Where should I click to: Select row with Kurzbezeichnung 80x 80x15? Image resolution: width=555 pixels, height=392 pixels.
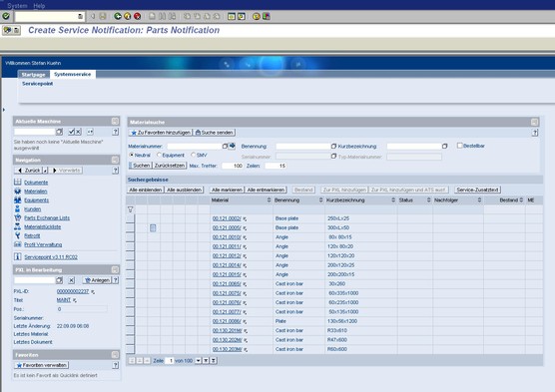click(x=130, y=237)
